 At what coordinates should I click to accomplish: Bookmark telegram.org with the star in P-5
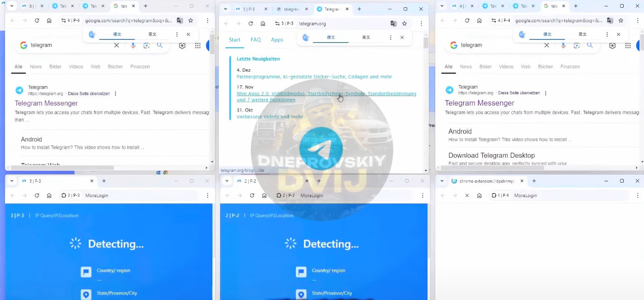click(404, 24)
